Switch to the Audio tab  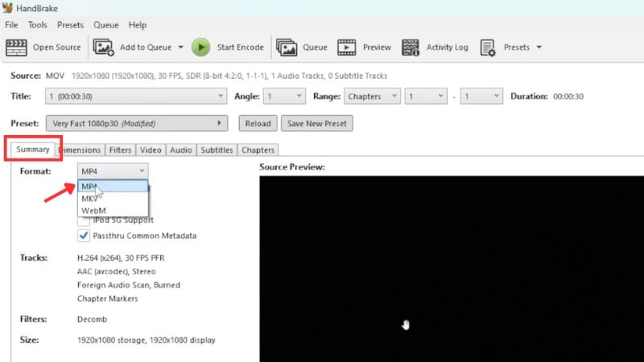(x=181, y=150)
